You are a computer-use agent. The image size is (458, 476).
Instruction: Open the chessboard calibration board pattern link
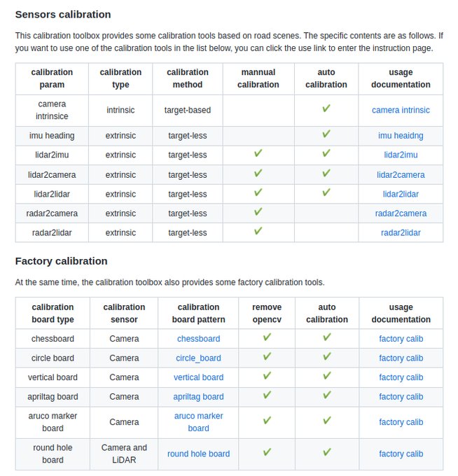(198, 339)
